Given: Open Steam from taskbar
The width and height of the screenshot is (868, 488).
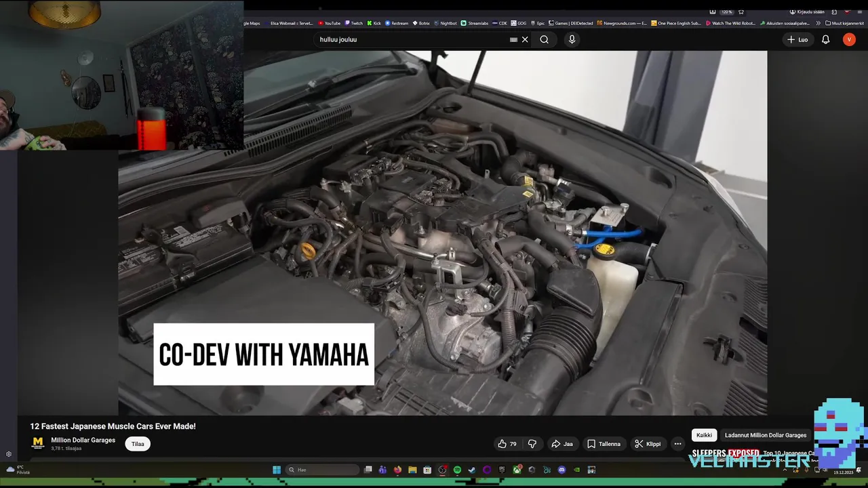Looking at the screenshot, I should (472, 470).
